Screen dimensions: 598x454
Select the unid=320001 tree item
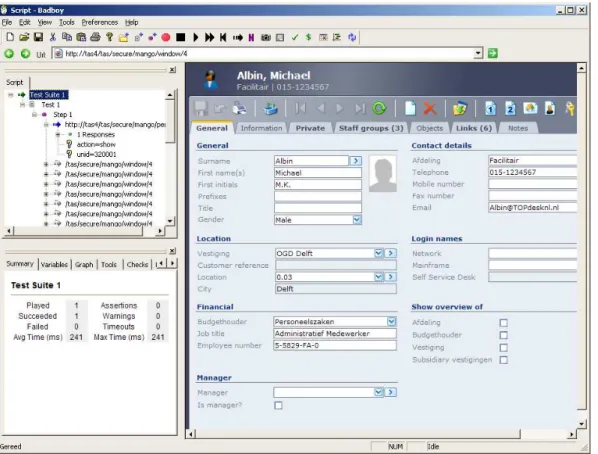96,154
